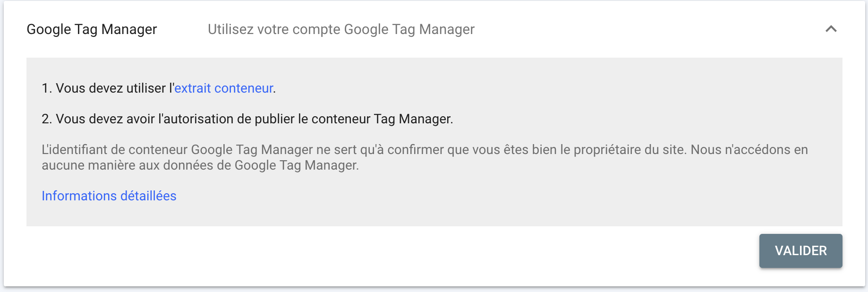Viewport: 868px width, 292px height.
Task: Click the up-arrow icon in the header
Action: (831, 29)
